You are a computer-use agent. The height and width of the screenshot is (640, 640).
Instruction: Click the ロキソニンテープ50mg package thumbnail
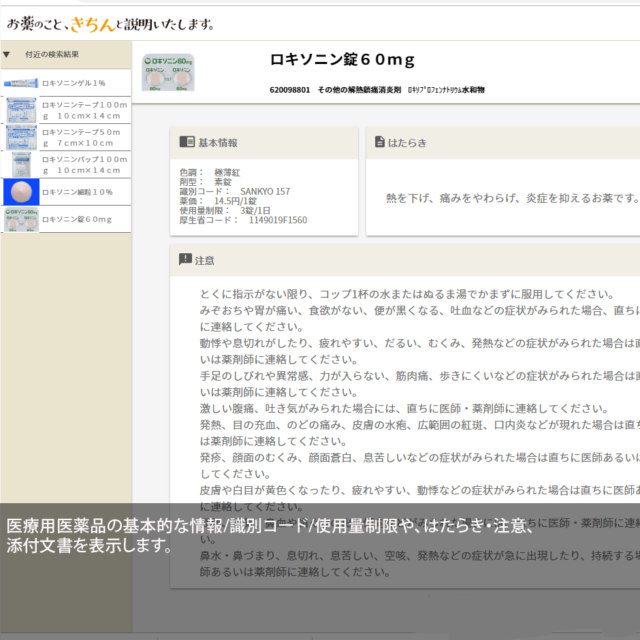point(20,137)
